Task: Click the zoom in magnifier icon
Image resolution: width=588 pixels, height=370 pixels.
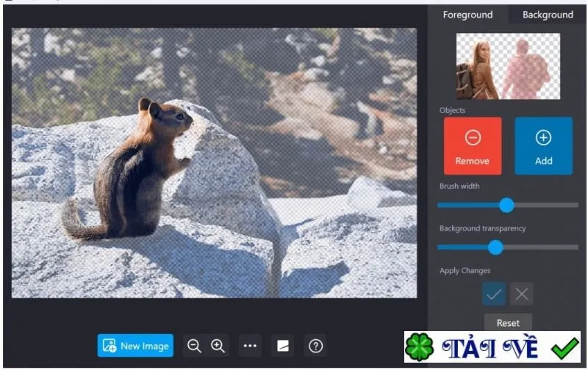Action: [x=218, y=346]
